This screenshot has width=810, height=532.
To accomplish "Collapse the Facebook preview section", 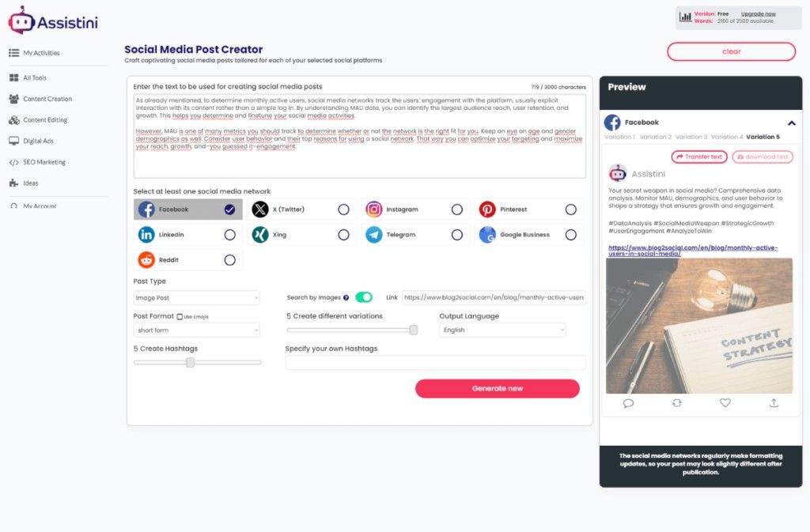I will click(x=791, y=123).
